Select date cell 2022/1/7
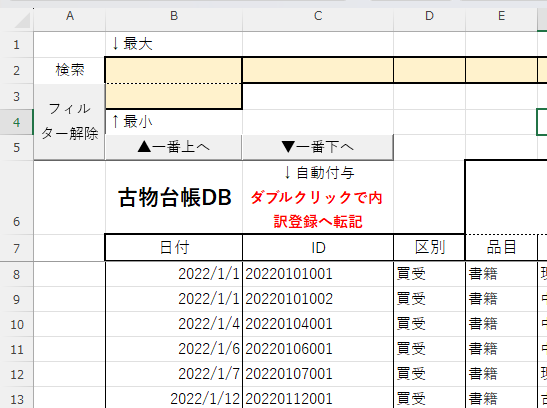 (x=173, y=374)
